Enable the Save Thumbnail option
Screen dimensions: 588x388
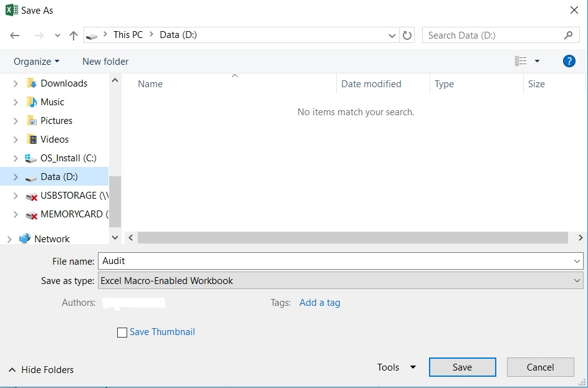pyautogui.click(x=122, y=332)
